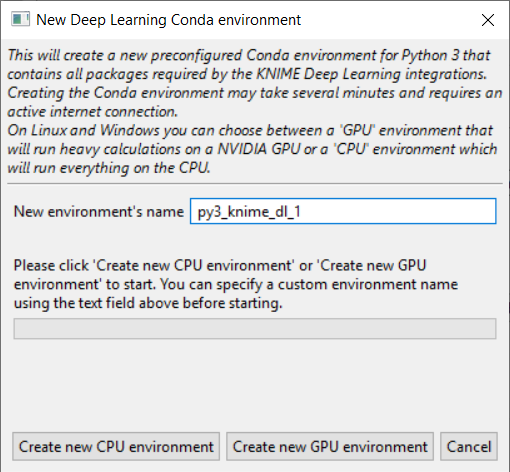Click the KNIME window icon in title bar

20,19
